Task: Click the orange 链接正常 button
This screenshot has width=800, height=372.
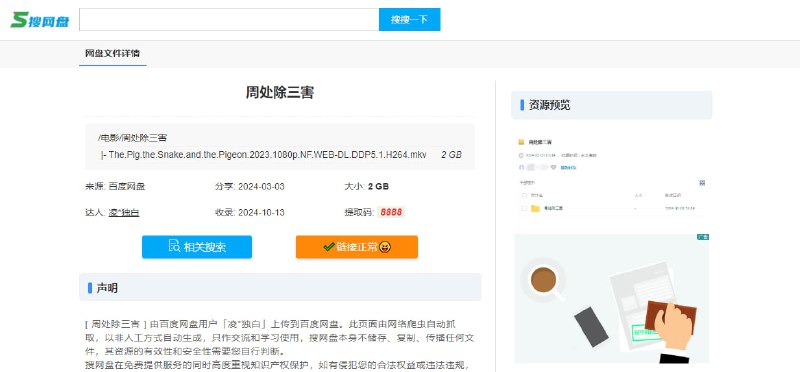Action: 357,247
